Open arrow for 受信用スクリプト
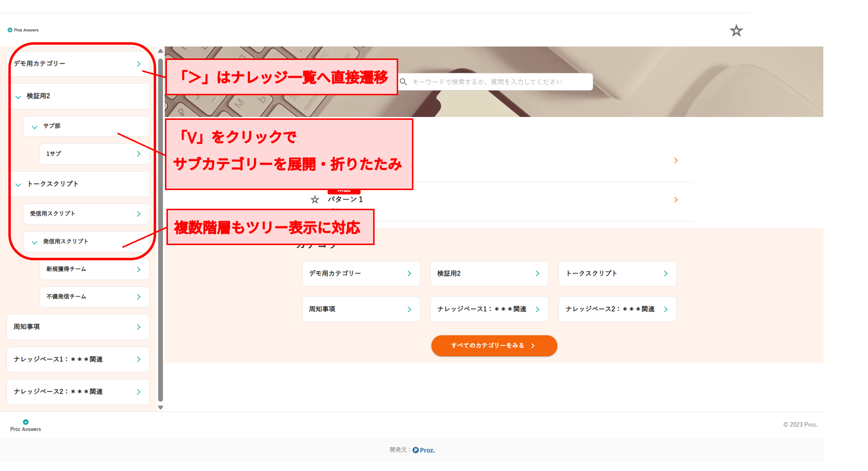 (138, 214)
